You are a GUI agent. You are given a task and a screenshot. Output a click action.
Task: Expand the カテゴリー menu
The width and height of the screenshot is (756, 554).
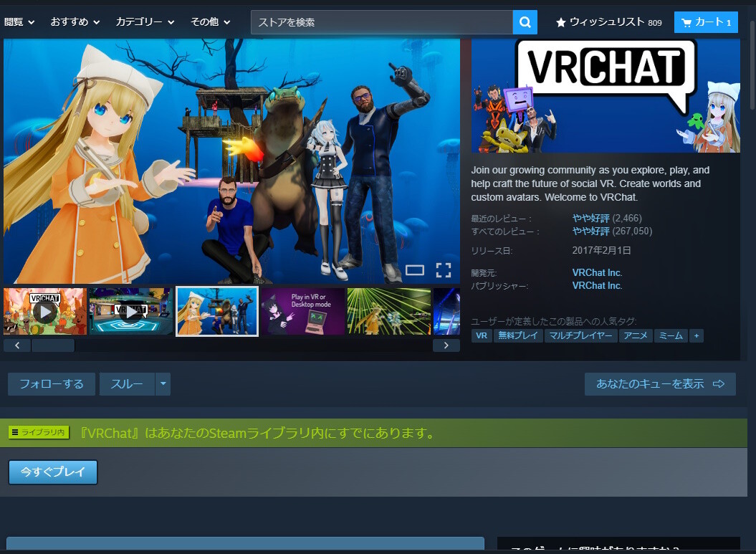145,22
